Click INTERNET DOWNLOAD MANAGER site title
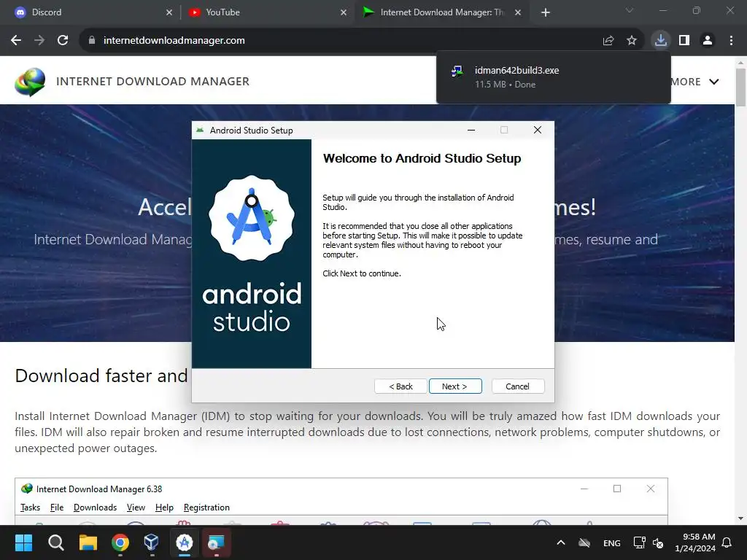 click(153, 82)
